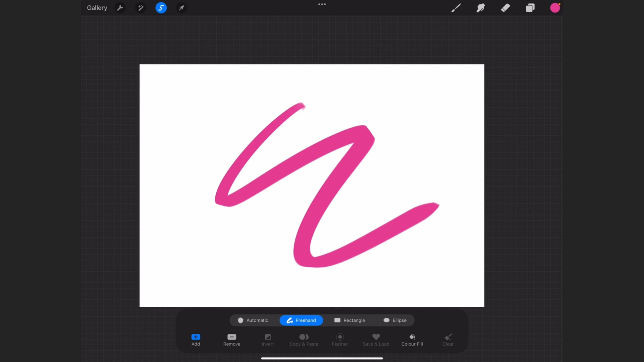Switch selection mode to Ellipse
This screenshot has height=362, width=644.
tap(395, 320)
